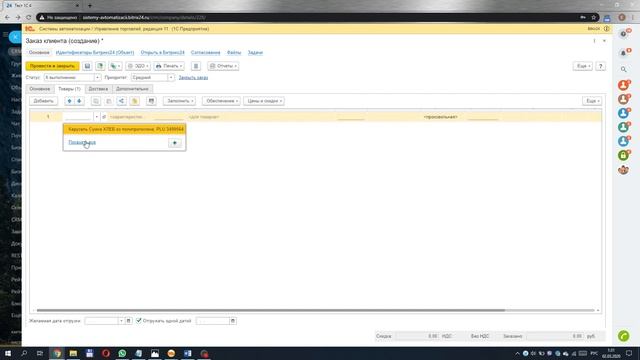Click the green phone call button

point(623,336)
